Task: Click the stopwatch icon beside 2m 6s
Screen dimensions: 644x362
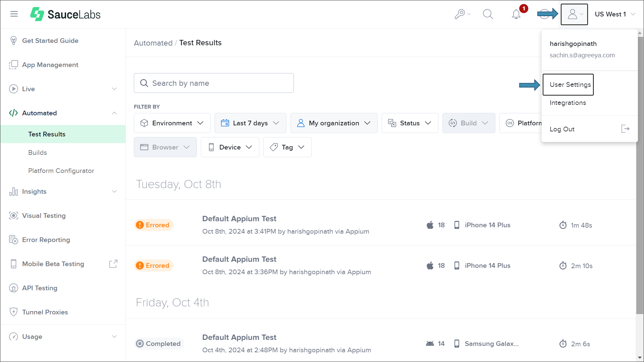Action: tap(563, 344)
